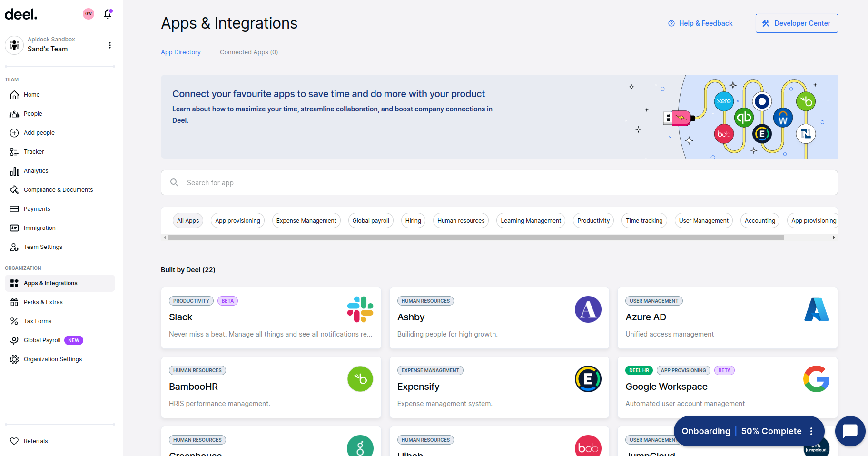Click the Add people plus icon

tap(14, 133)
